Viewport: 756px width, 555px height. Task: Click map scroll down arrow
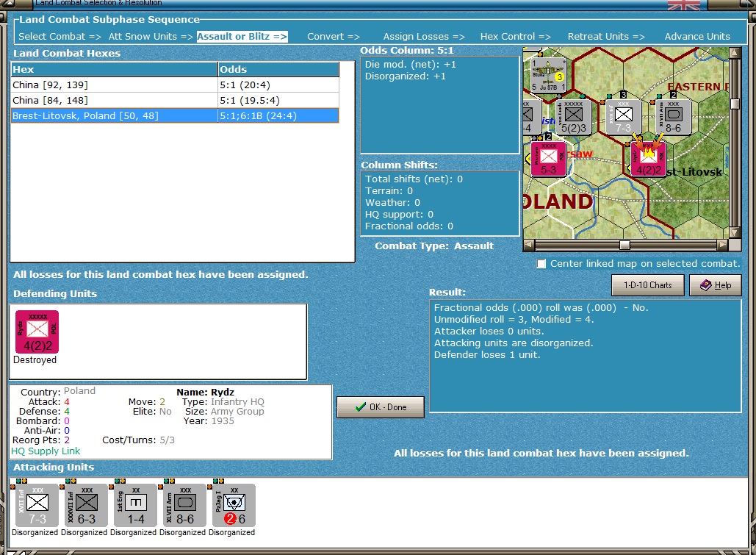735,232
